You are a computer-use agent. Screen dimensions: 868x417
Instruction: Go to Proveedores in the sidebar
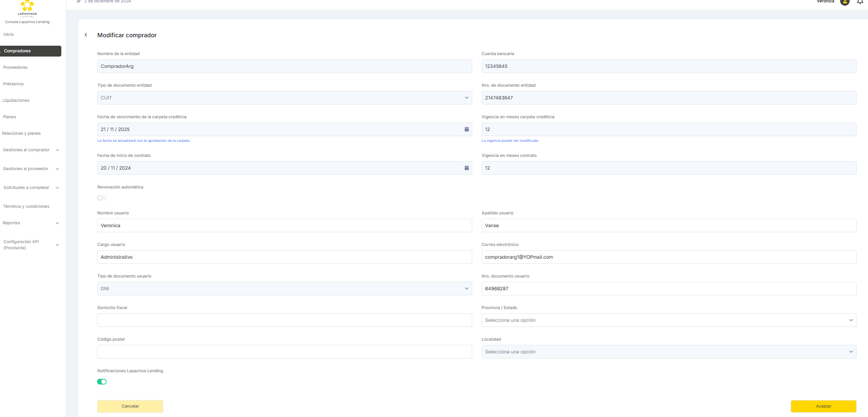pos(16,67)
